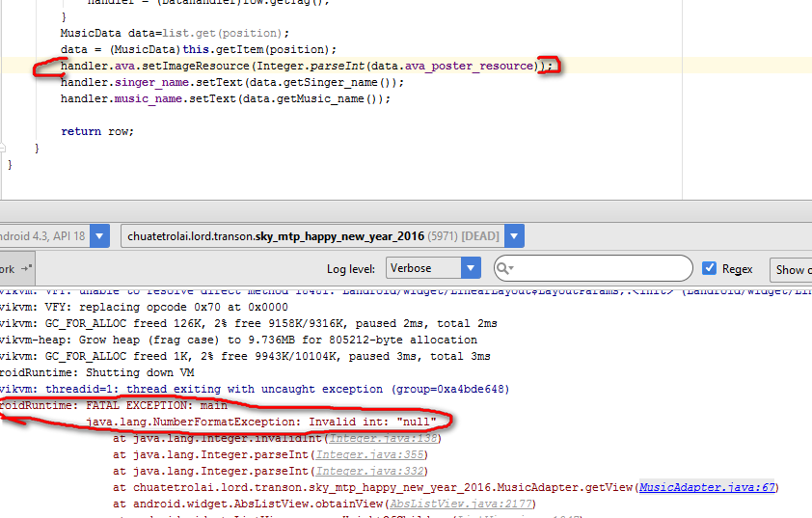Click the 'return row;' statement

(97, 131)
